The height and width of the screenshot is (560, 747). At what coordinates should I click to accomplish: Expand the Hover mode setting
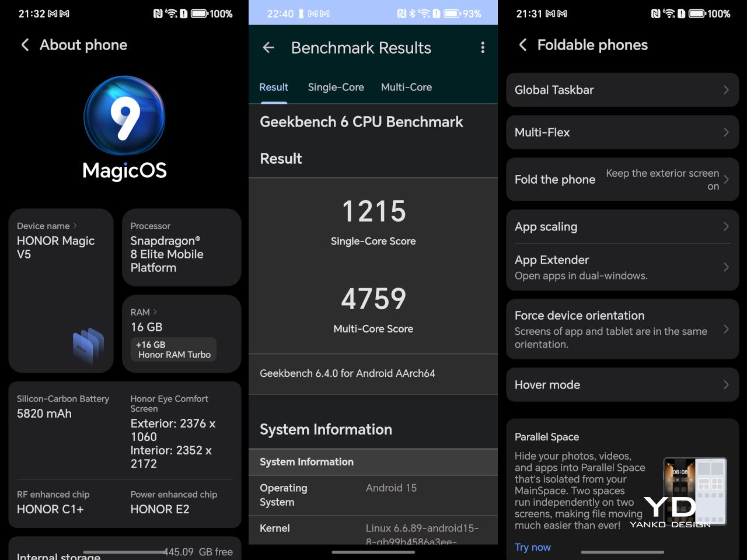[x=622, y=384]
